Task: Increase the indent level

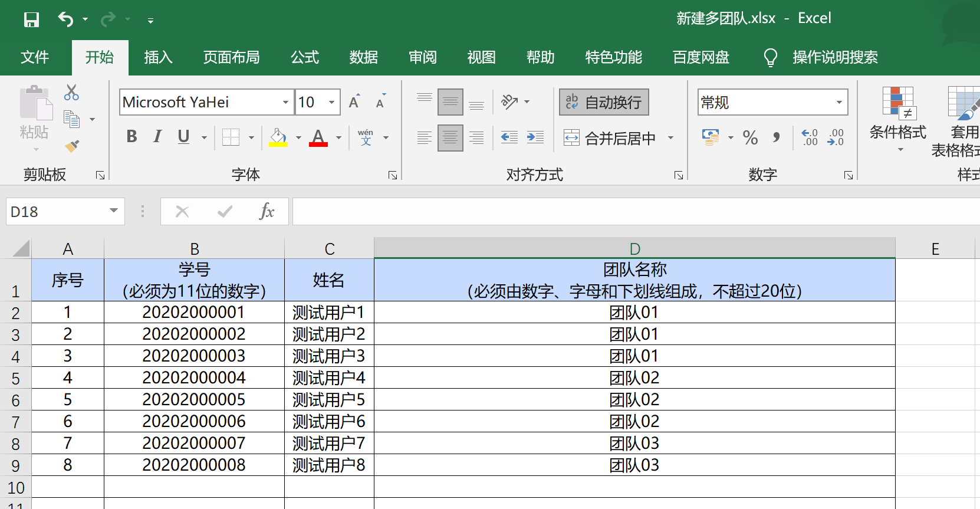Action: point(535,137)
